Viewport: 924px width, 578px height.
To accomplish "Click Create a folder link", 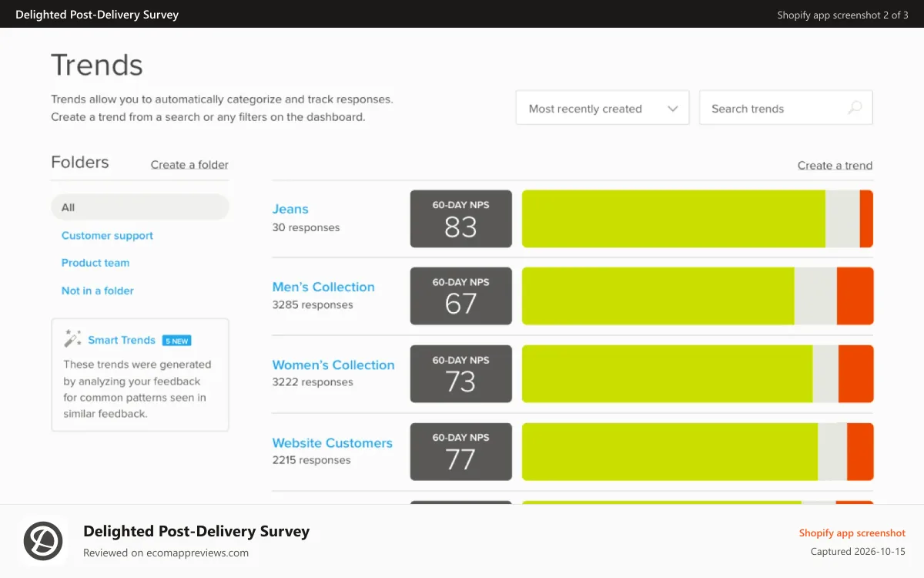I will [189, 164].
